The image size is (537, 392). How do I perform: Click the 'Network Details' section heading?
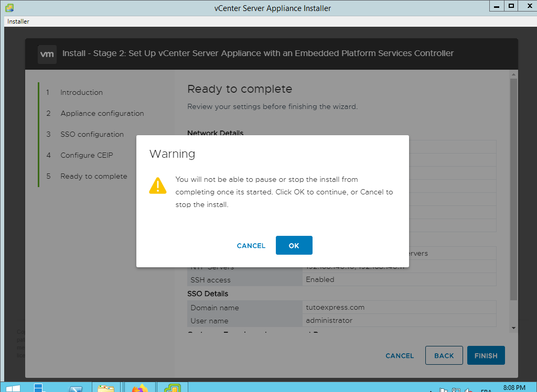[x=215, y=133]
